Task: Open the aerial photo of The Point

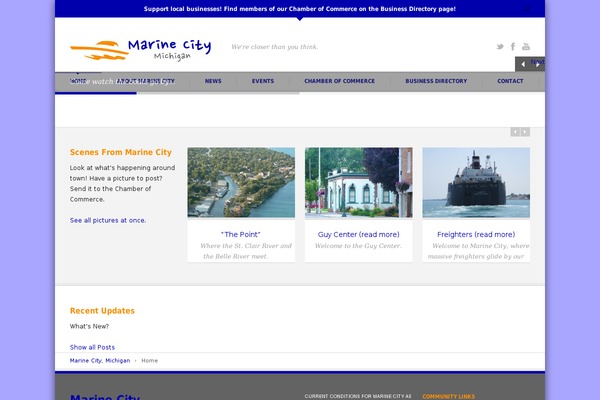Action: point(241,183)
